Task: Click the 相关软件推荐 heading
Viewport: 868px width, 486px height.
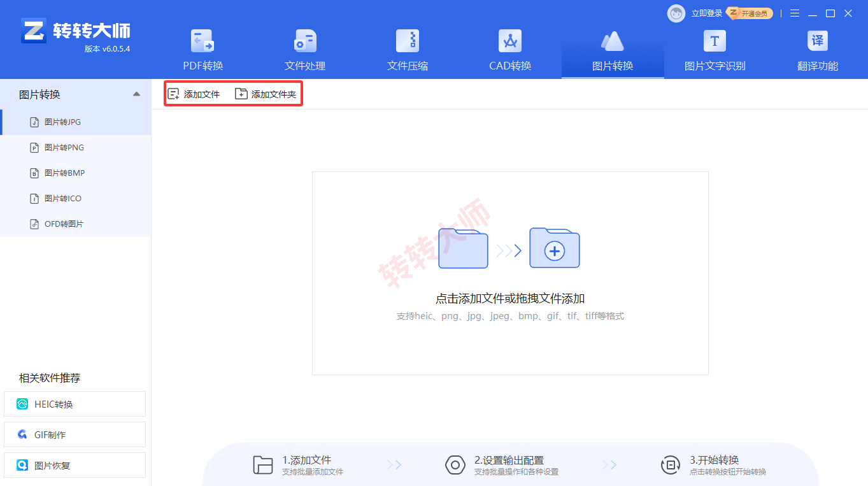Action: pyautogui.click(x=50, y=378)
